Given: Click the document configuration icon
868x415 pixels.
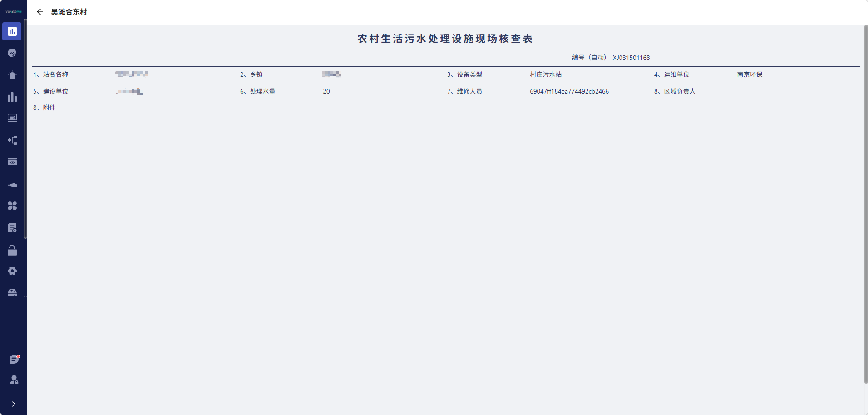Looking at the screenshot, I should pyautogui.click(x=12, y=227).
